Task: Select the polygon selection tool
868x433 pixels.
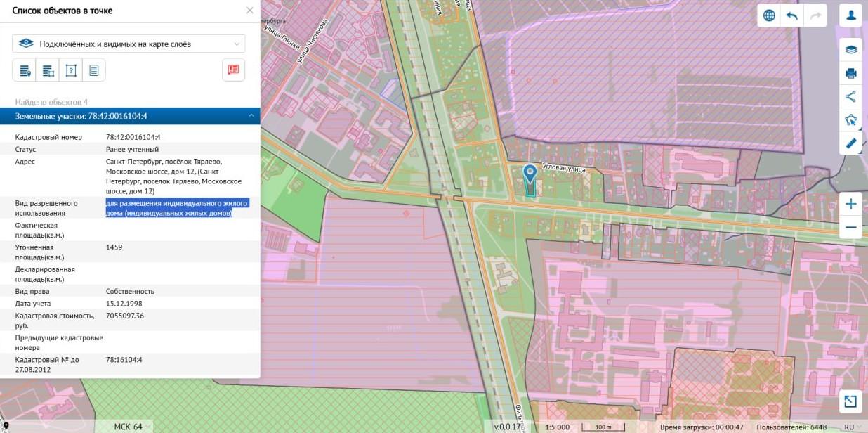Action: [x=851, y=119]
